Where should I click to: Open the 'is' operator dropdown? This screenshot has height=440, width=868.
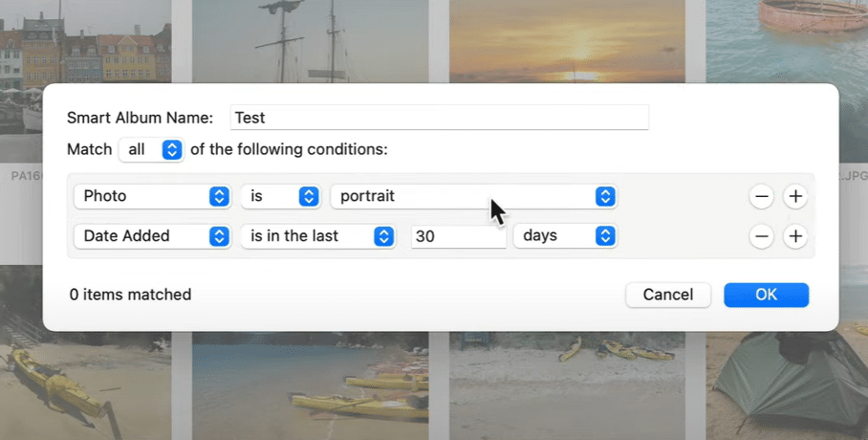point(281,196)
